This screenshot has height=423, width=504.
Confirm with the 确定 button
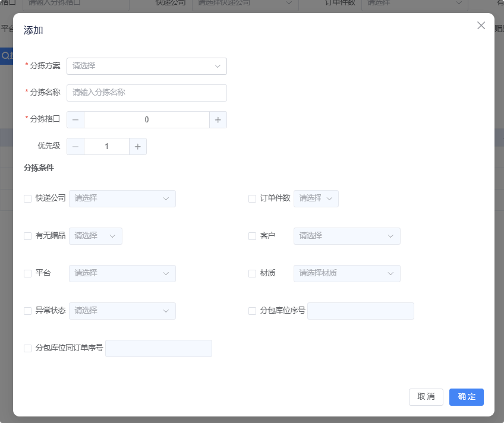(x=467, y=397)
